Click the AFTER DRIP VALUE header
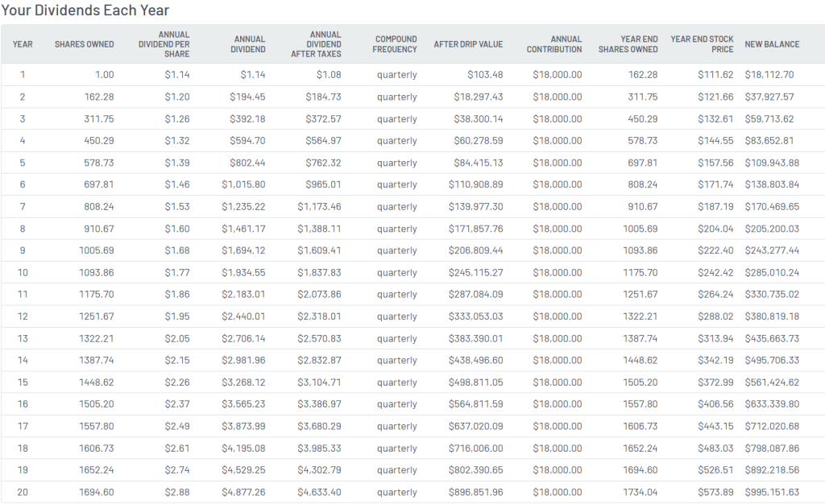 [x=468, y=44]
